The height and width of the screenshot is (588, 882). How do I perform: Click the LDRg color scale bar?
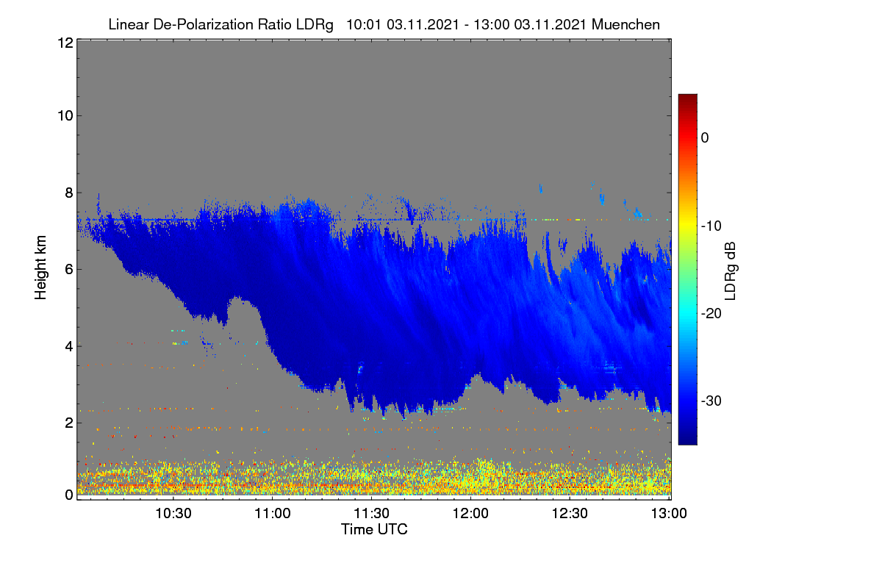tap(687, 269)
